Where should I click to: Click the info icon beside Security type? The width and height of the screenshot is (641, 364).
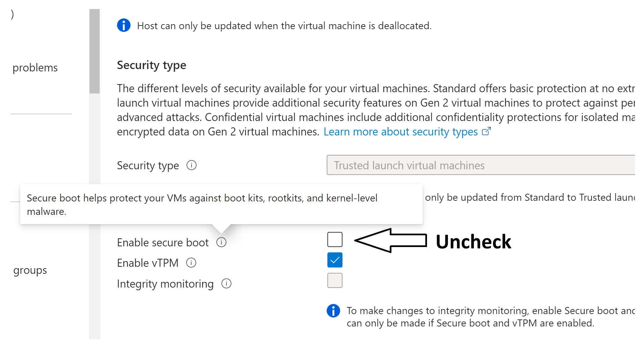click(x=191, y=165)
